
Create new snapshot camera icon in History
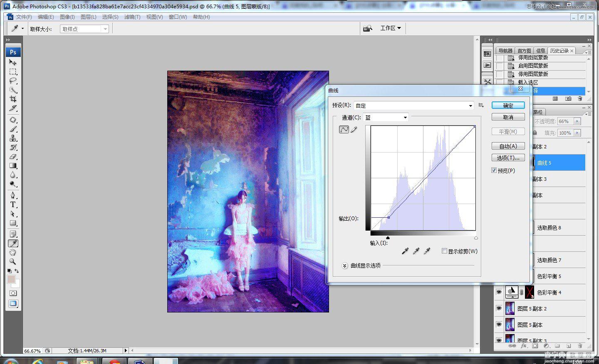(568, 99)
